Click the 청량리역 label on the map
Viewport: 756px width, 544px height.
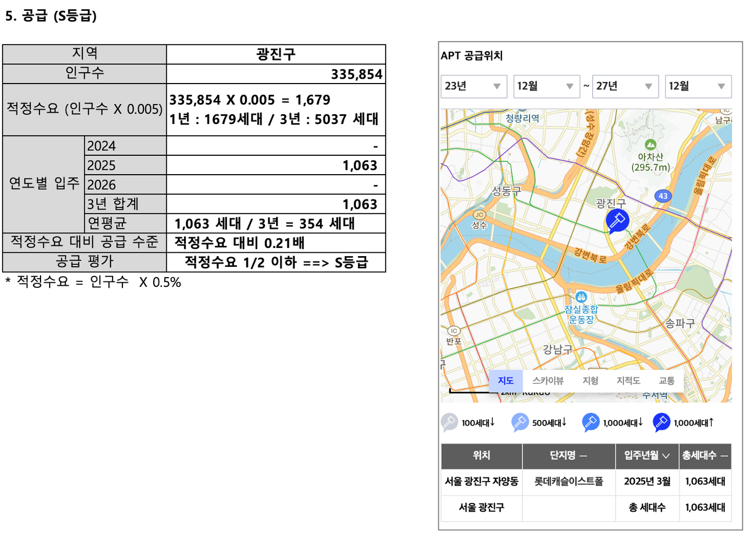pos(522,118)
